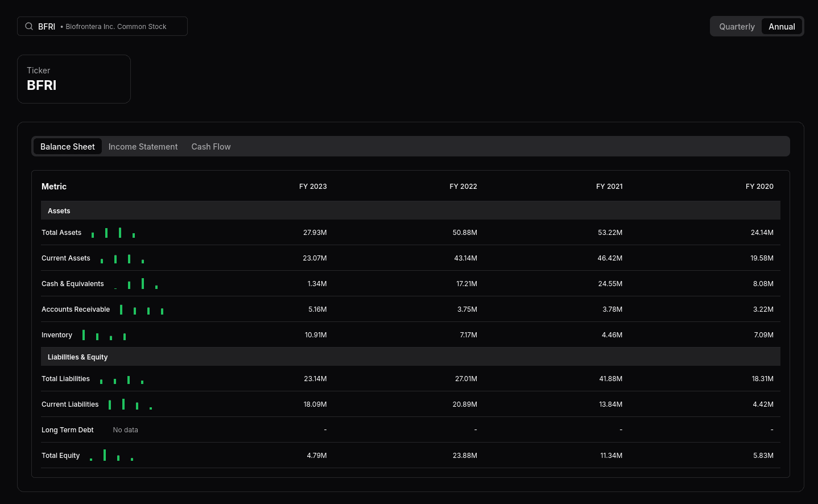Viewport: 818px width, 504px height.
Task: Switch to the Income Statement tab
Action: pos(143,146)
